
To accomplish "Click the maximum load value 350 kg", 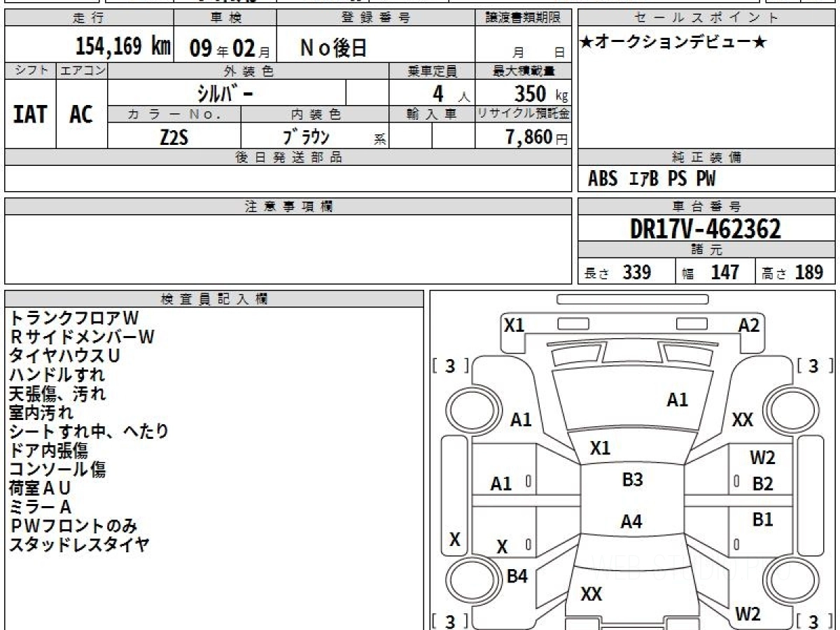I will [x=541, y=93].
